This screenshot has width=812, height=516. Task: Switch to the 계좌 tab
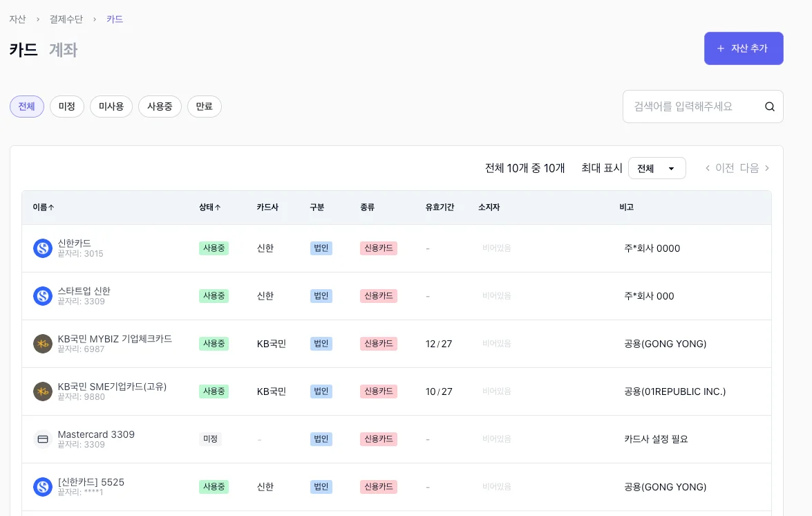tap(63, 49)
